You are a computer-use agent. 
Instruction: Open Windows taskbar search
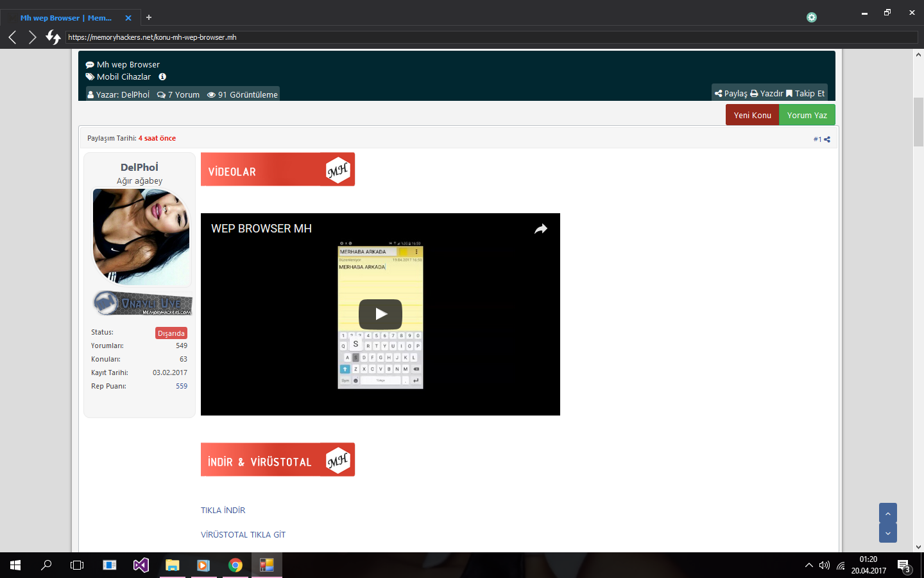pyautogui.click(x=46, y=565)
